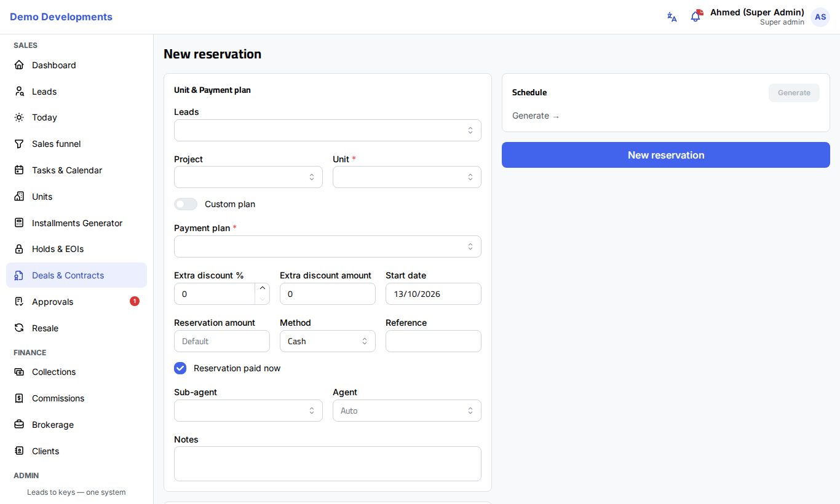Click the Start date field

[434, 294]
